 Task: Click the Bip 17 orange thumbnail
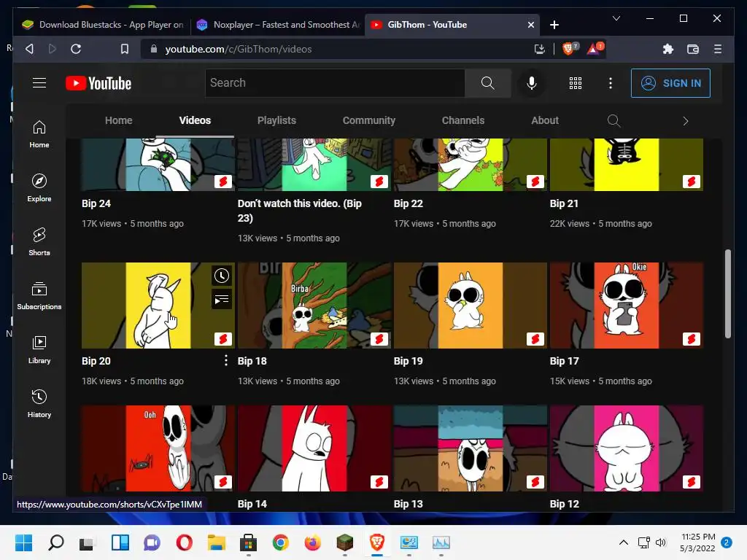pyautogui.click(x=627, y=306)
